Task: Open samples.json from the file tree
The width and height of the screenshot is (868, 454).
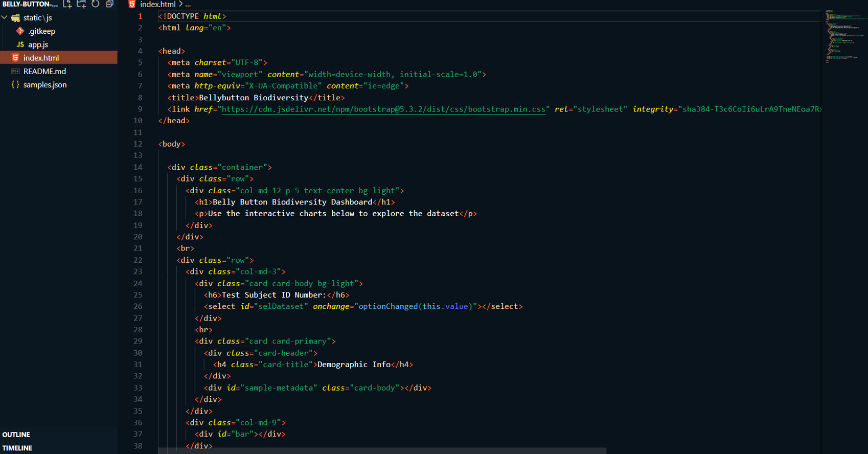Action: pos(45,85)
